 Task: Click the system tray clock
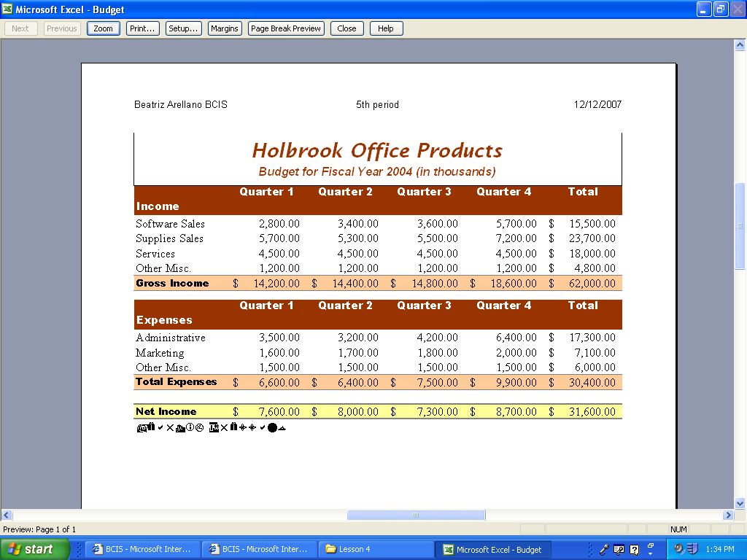tap(720, 549)
